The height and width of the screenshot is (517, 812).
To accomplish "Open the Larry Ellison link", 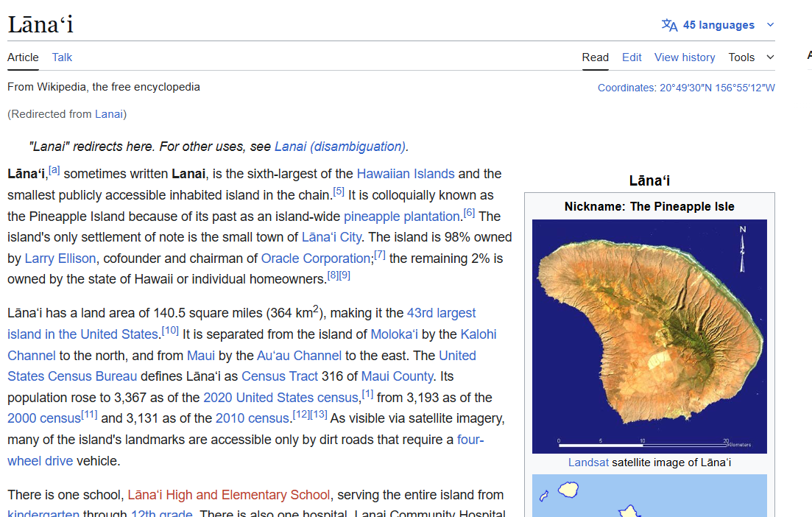I will tap(60, 258).
